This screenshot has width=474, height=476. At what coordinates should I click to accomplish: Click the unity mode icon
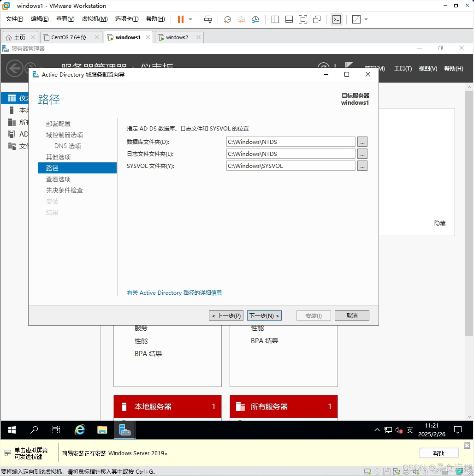(x=317, y=19)
